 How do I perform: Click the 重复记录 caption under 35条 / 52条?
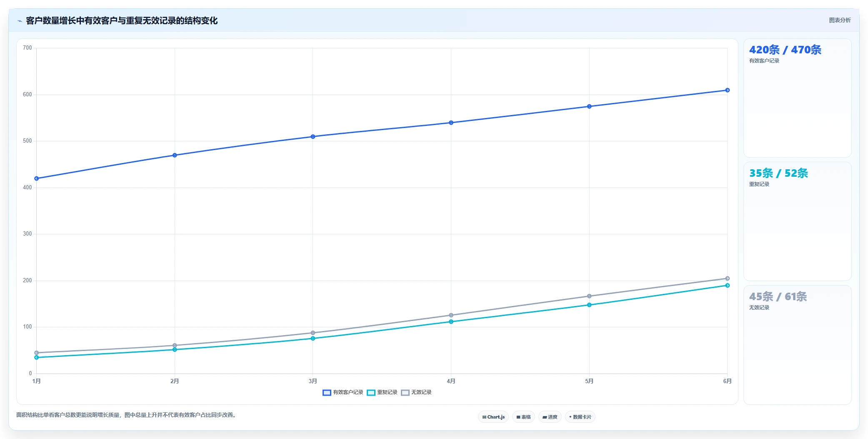click(759, 184)
